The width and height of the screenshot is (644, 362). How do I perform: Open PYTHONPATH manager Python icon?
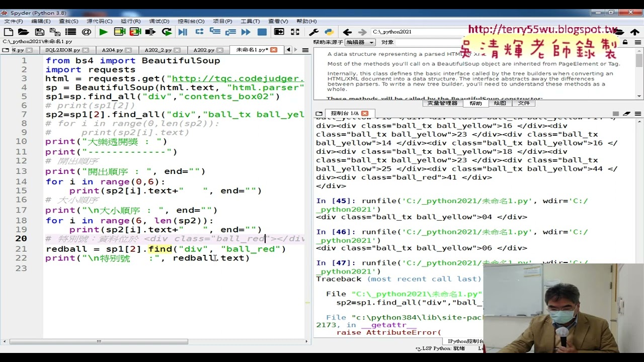(329, 32)
